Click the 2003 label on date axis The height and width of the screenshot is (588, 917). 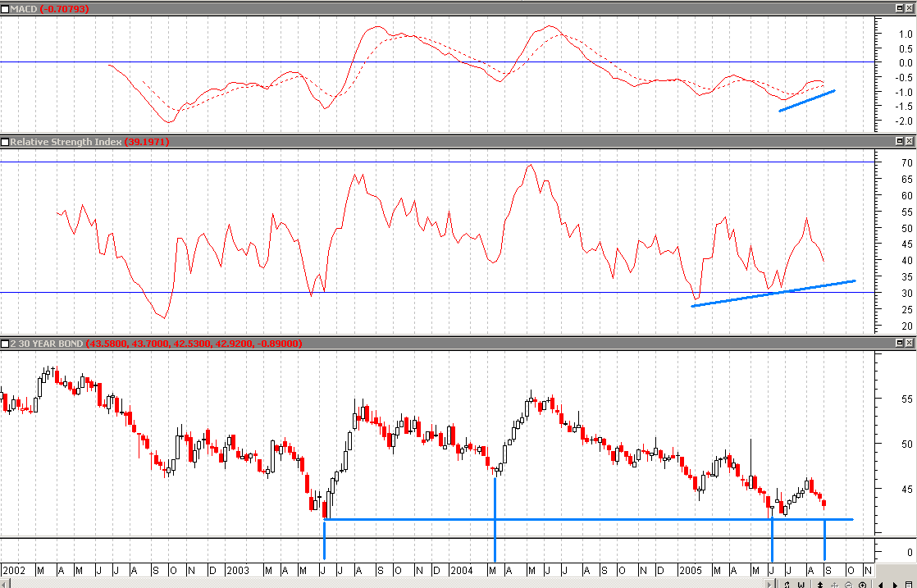[237, 570]
